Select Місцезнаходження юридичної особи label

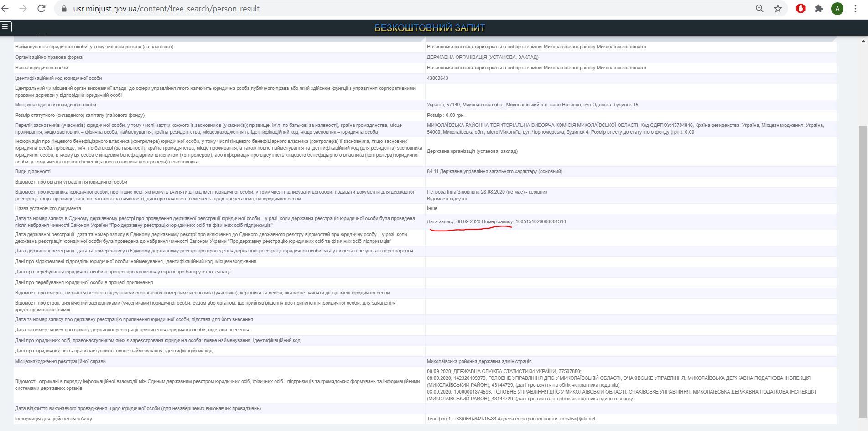click(x=56, y=105)
